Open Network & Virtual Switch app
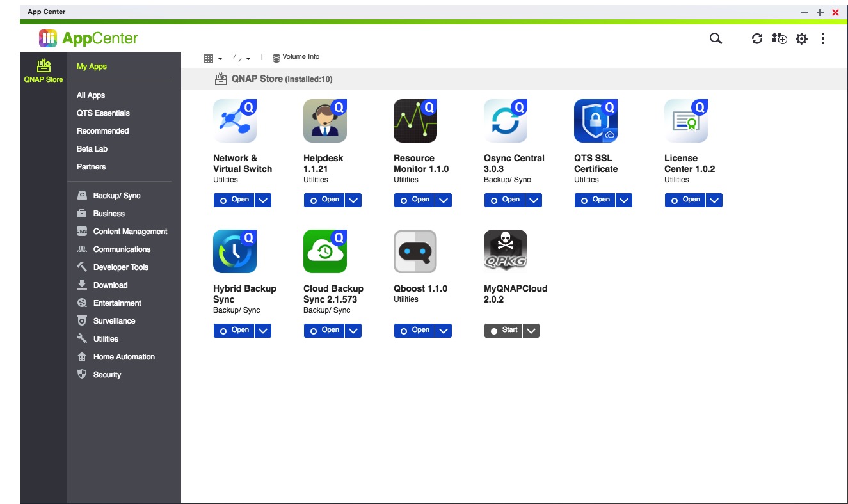 [x=234, y=200]
